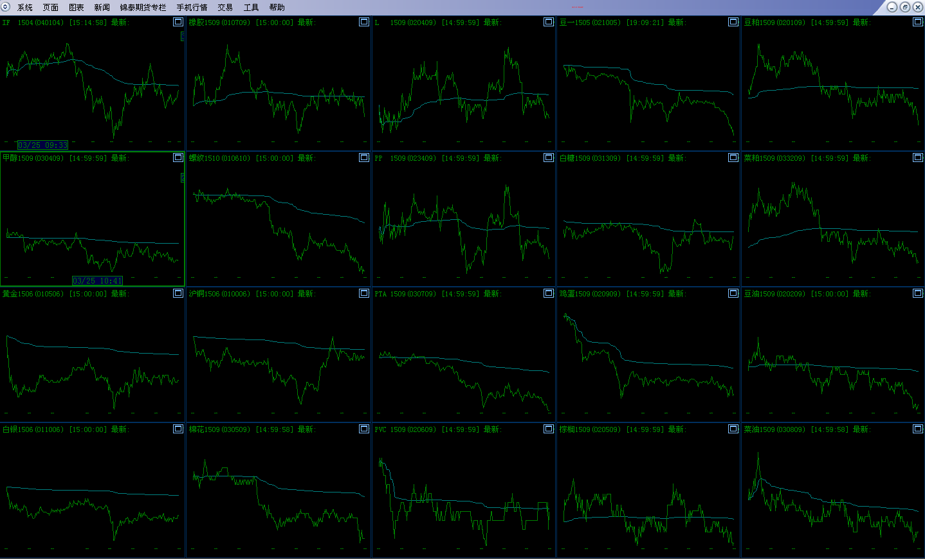Screen dimensions: 925x560
Task: Maximize the 菜油1509 chart panel
Action: click(918, 429)
